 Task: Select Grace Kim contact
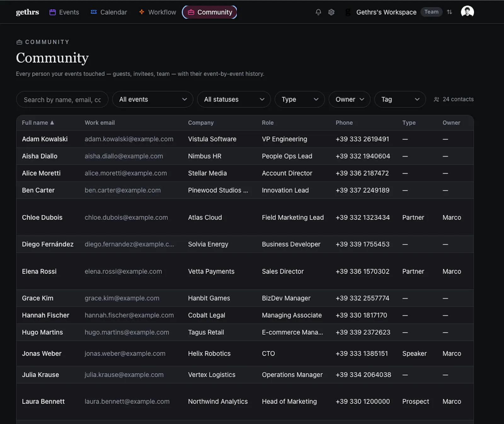[245, 298]
